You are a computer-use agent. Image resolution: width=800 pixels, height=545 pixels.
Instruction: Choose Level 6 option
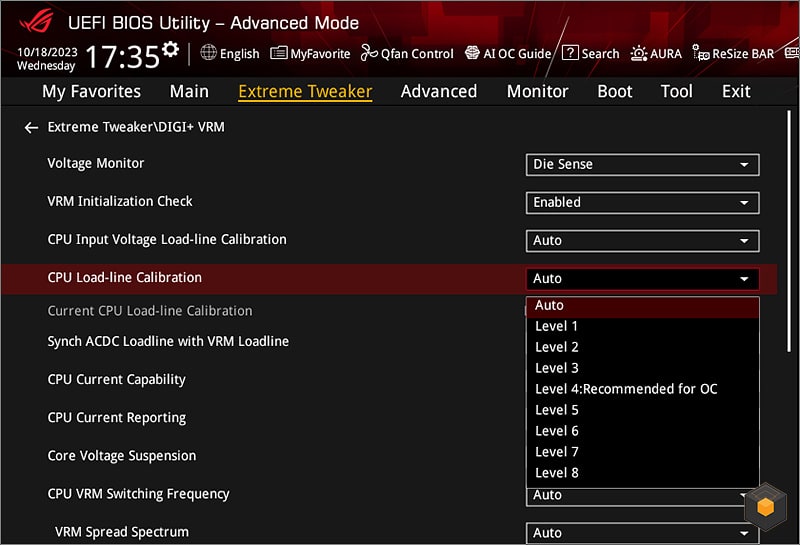click(x=642, y=431)
